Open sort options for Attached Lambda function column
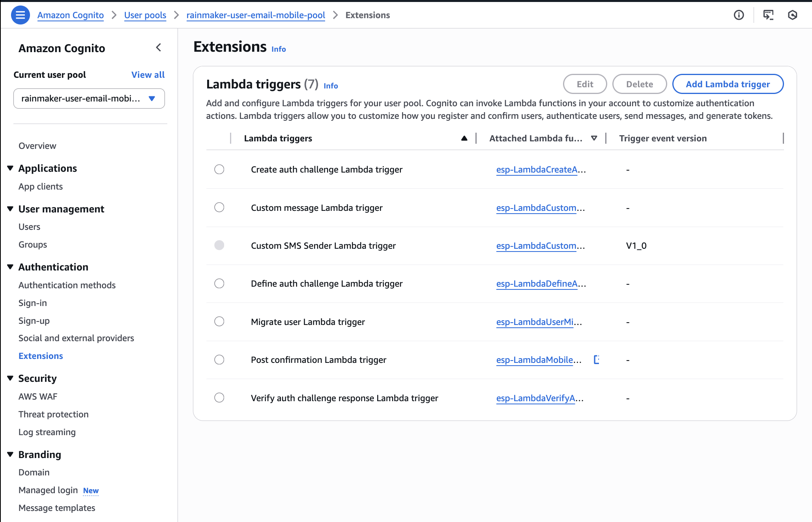 coord(594,138)
